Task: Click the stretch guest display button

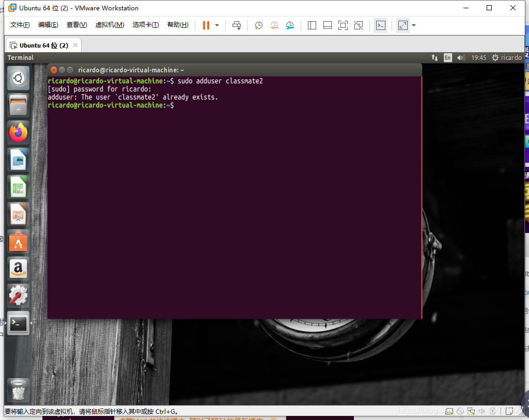Action: tap(403, 25)
